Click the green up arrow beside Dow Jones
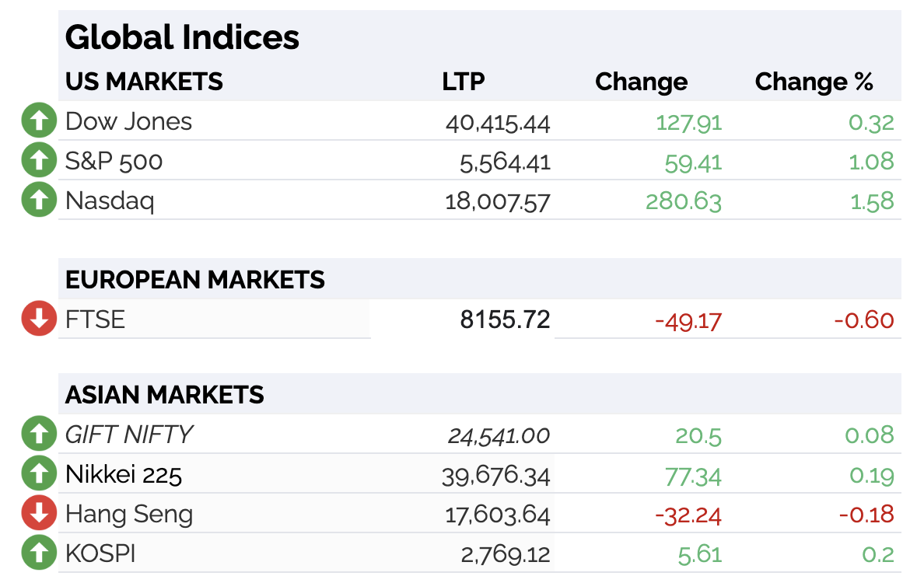This screenshot has width=924, height=583. [x=39, y=120]
